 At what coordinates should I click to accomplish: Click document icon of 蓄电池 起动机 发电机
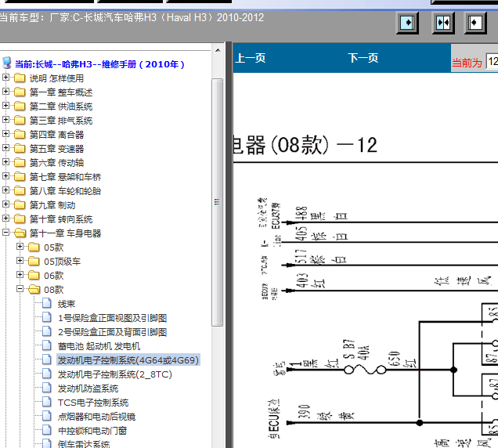(47, 345)
